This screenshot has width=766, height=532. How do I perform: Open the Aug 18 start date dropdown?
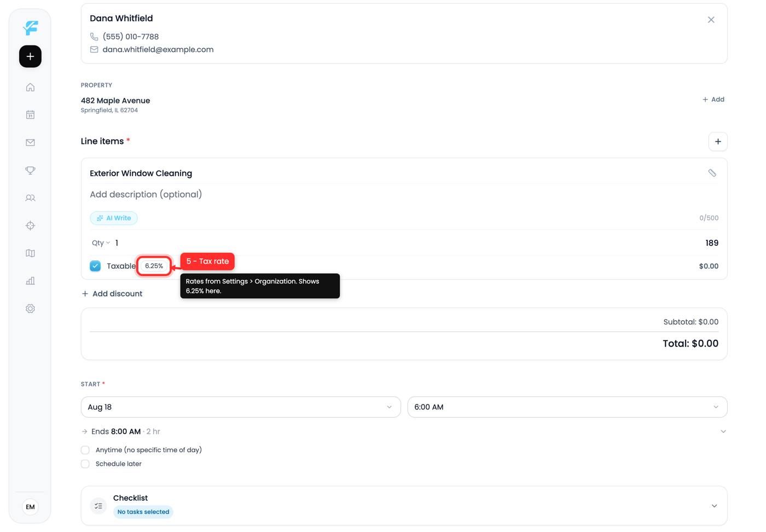241,407
